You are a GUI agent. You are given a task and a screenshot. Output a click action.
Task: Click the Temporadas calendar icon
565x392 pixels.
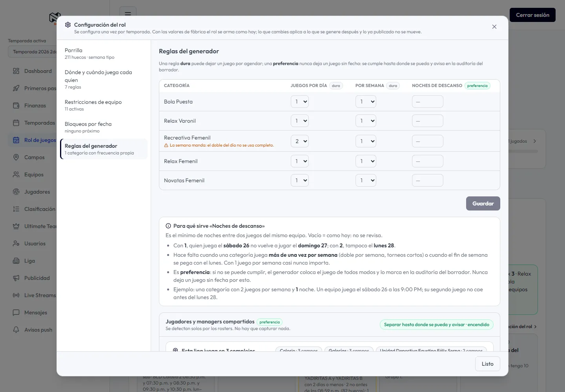point(16,123)
